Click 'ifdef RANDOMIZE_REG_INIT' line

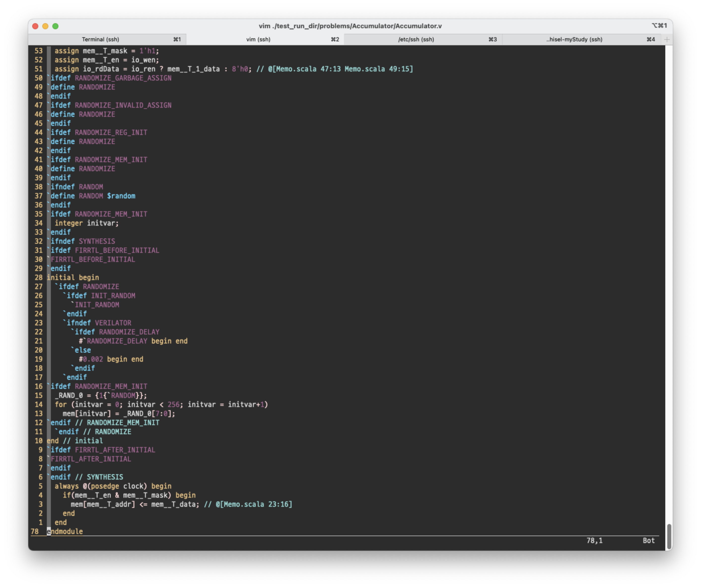97,133
